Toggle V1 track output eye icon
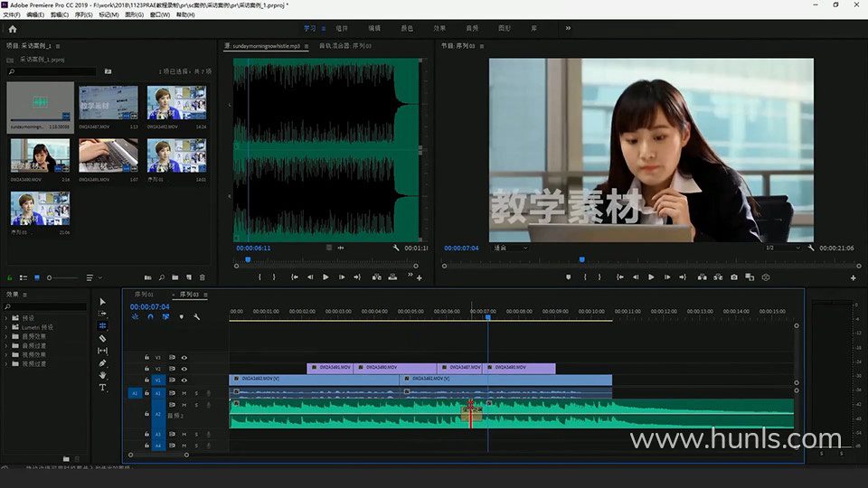Screen dimensions: 868x488 pos(184,380)
